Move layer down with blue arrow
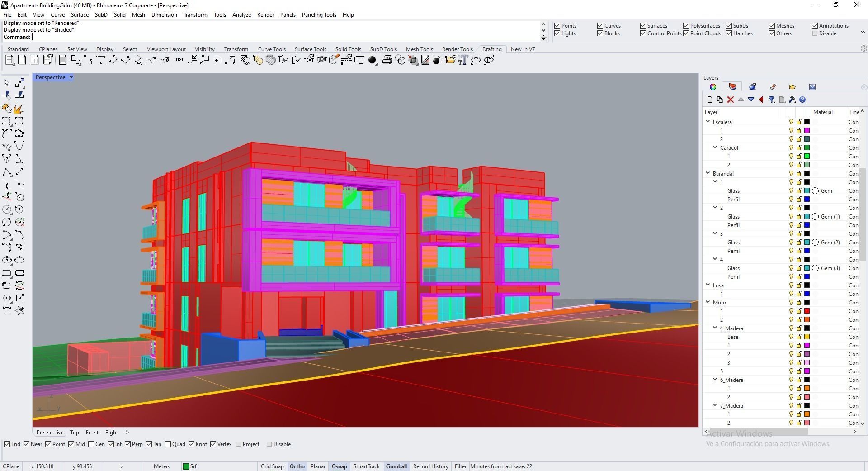The width and height of the screenshot is (868, 471). click(x=751, y=100)
